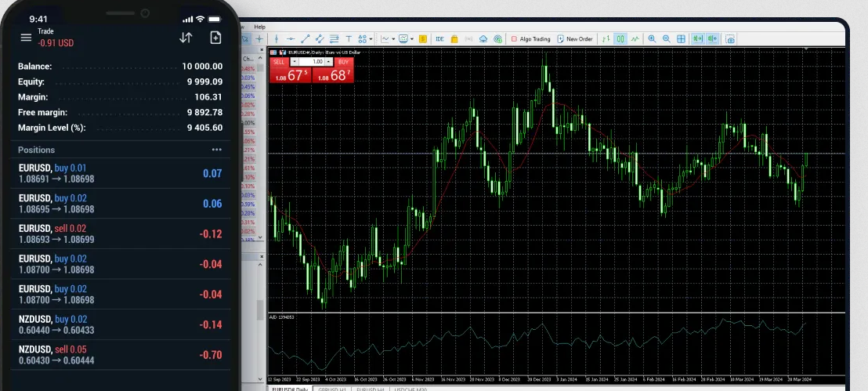The image size is (868, 391).
Task: Switch to the USDCHF M30 chart tab
Action: pos(410,389)
